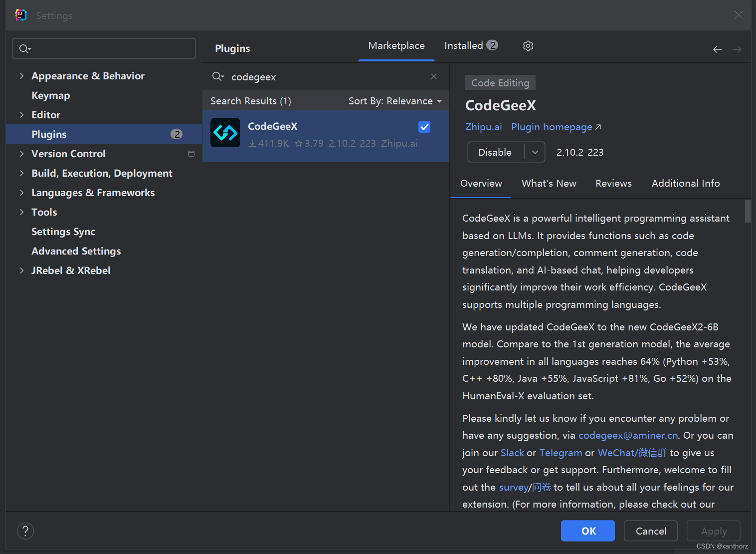
Task: Select the CodeGeeX search result row
Action: coord(326,136)
